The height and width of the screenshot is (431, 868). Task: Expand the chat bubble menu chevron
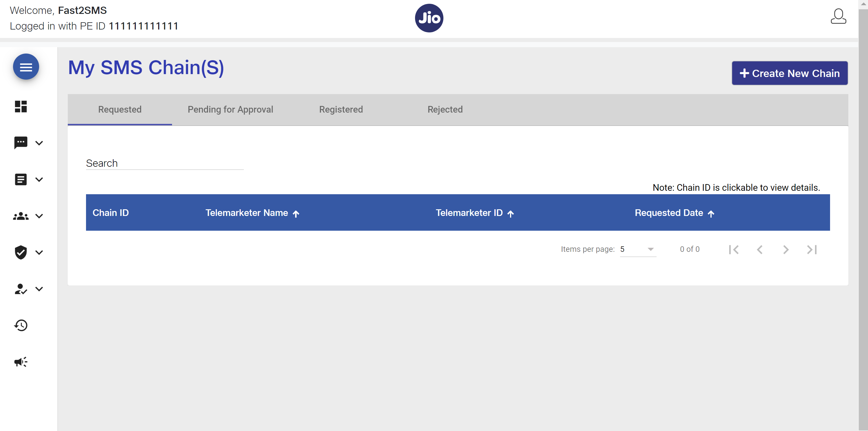[39, 143]
